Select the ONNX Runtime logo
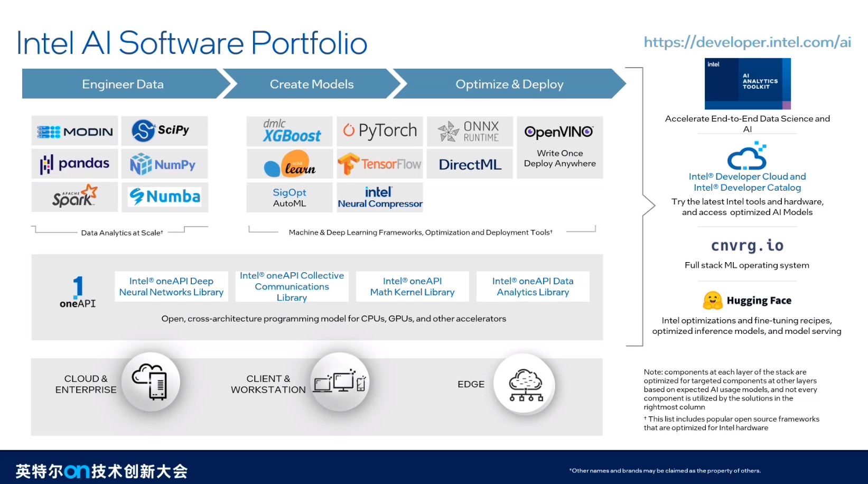The width and height of the screenshot is (868, 484). [x=470, y=131]
